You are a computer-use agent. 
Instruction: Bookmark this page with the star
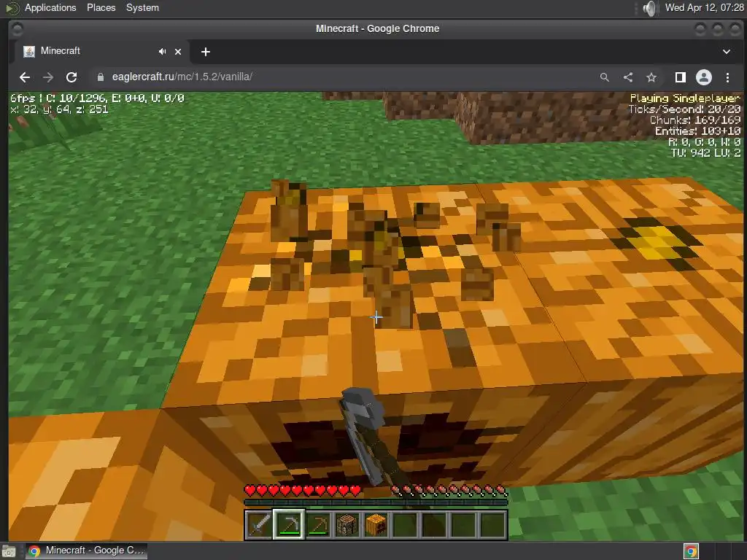[x=651, y=77]
